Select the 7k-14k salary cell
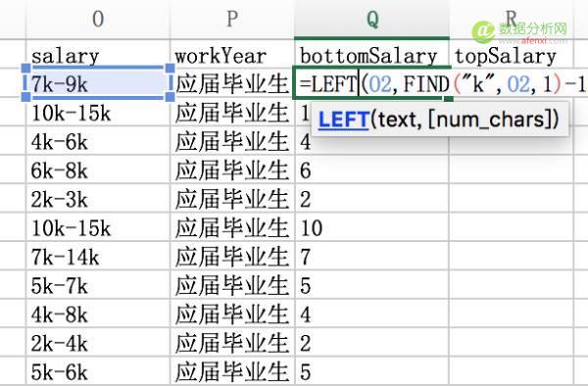 tap(98, 257)
